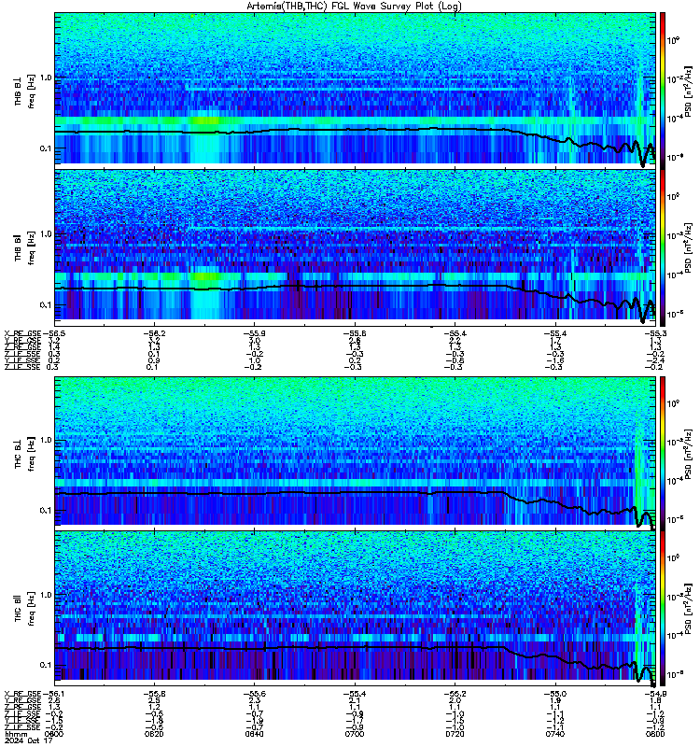Screen dimensions: 700x747
Task: Click the X_RE_GSE value -56.5
Action: click(x=54, y=333)
